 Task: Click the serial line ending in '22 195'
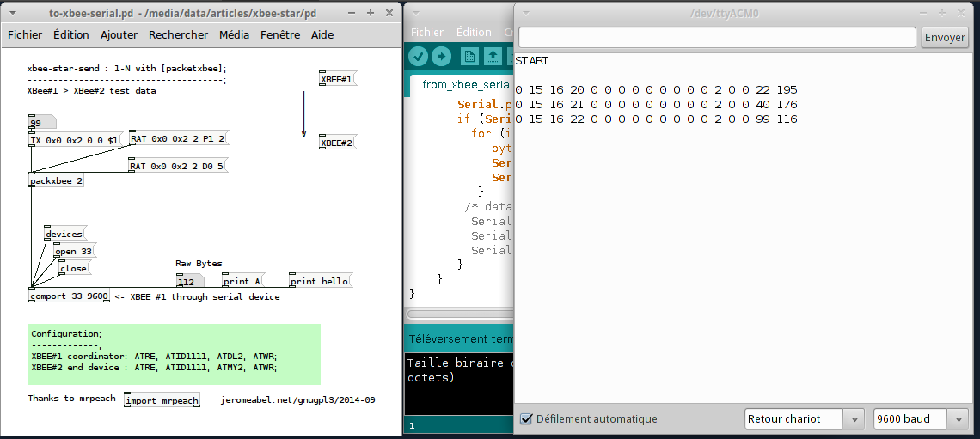(656, 90)
